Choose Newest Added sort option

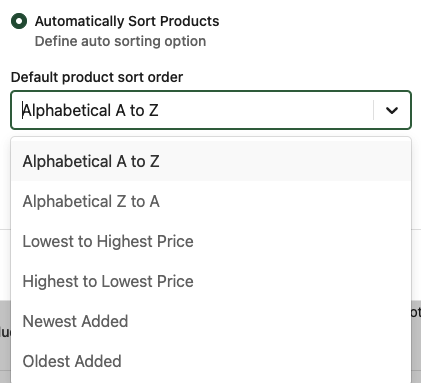pyautogui.click(x=211, y=321)
